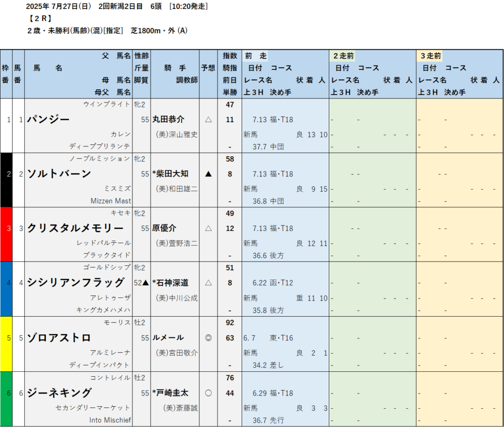The image size is (504, 427).
Task: Click jockey 原優介
Action: tap(164, 228)
